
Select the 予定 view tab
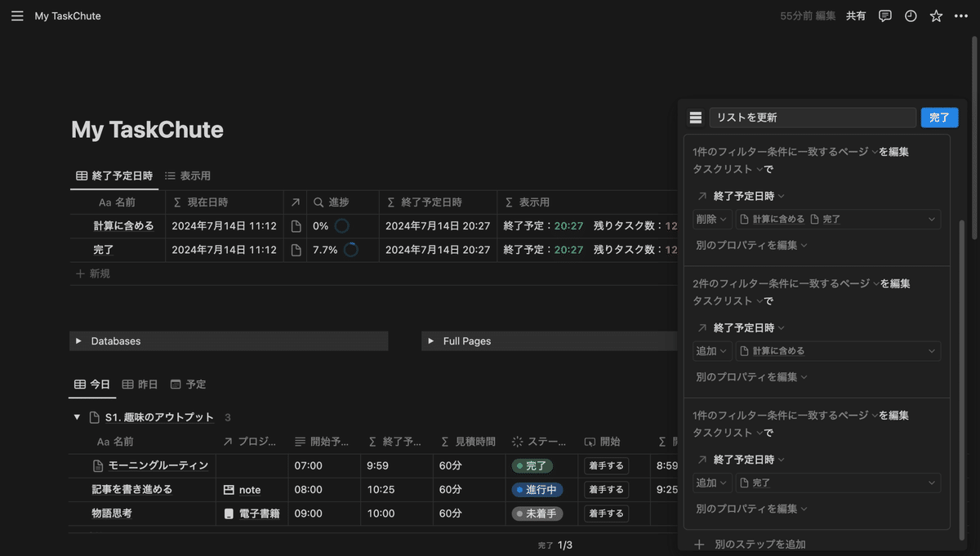click(x=188, y=384)
